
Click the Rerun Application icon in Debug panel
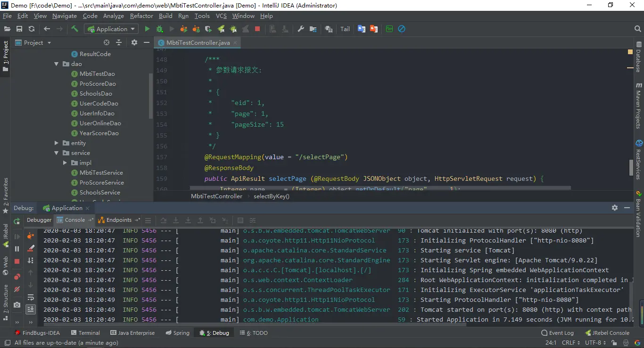point(17,221)
